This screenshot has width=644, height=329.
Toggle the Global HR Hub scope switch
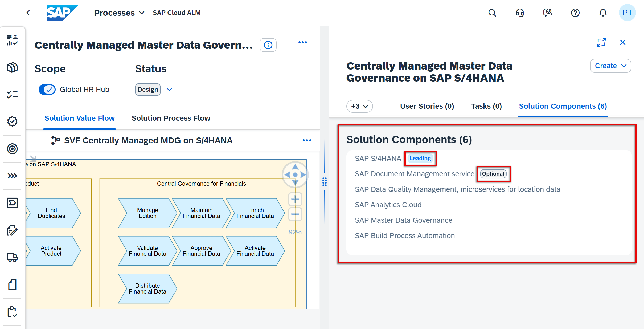coord(47,90)
